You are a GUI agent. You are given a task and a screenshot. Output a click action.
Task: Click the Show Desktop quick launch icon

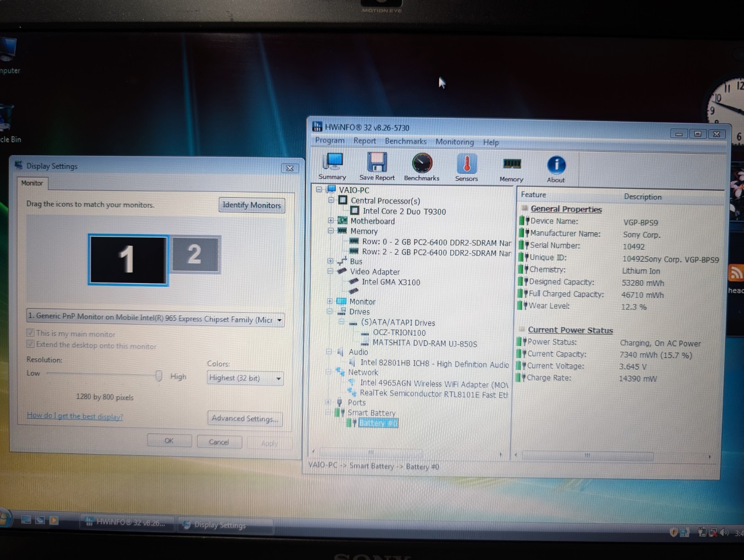[x=26, y=520]
